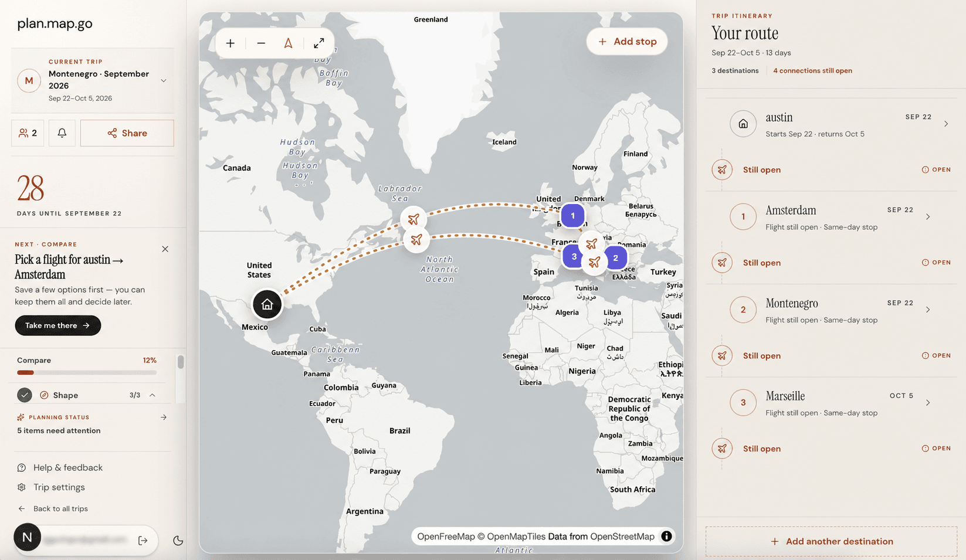
Task: Expand the austin home stop chevron
Action: pyautogui.click(x=946, y=124)
